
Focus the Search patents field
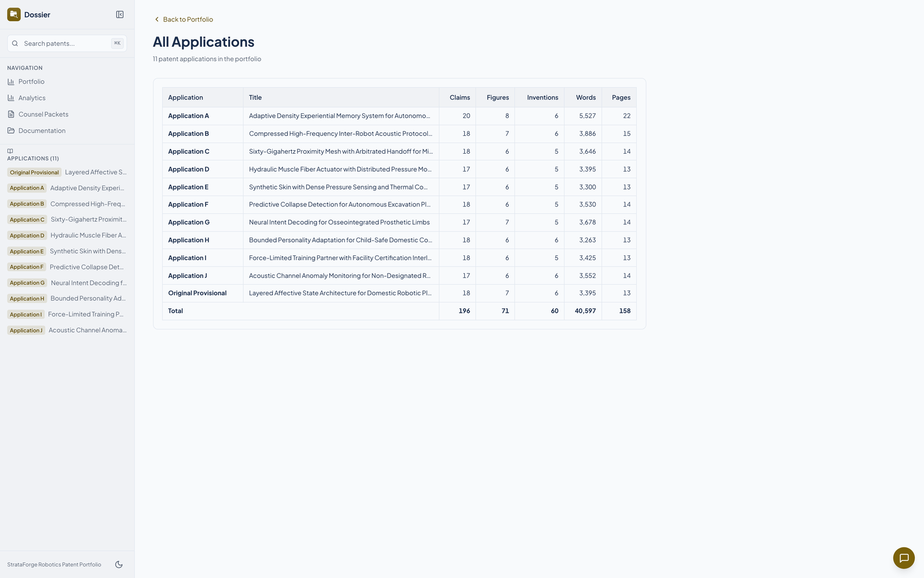click(67, 43)
